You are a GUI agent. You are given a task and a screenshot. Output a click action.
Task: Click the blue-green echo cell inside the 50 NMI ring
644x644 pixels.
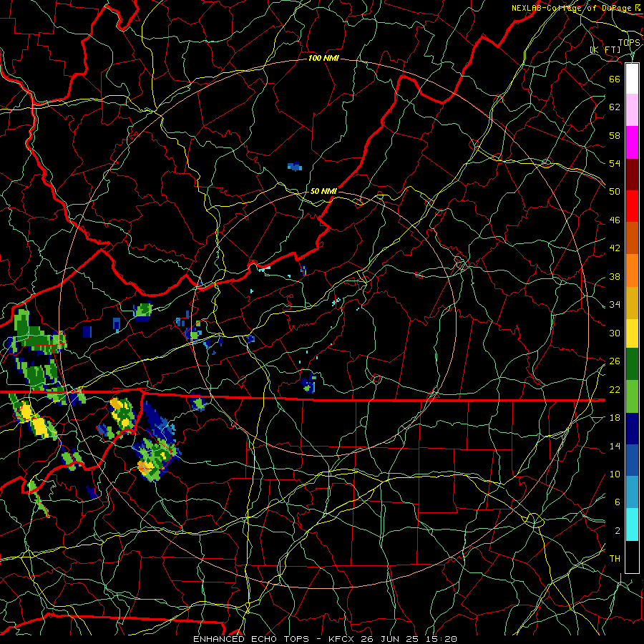point(309,384)
